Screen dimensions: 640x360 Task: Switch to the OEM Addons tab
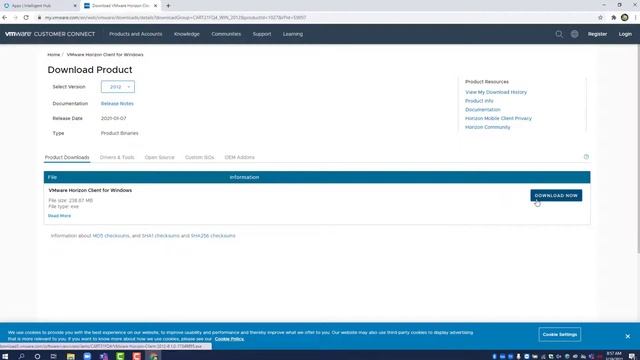239,157
